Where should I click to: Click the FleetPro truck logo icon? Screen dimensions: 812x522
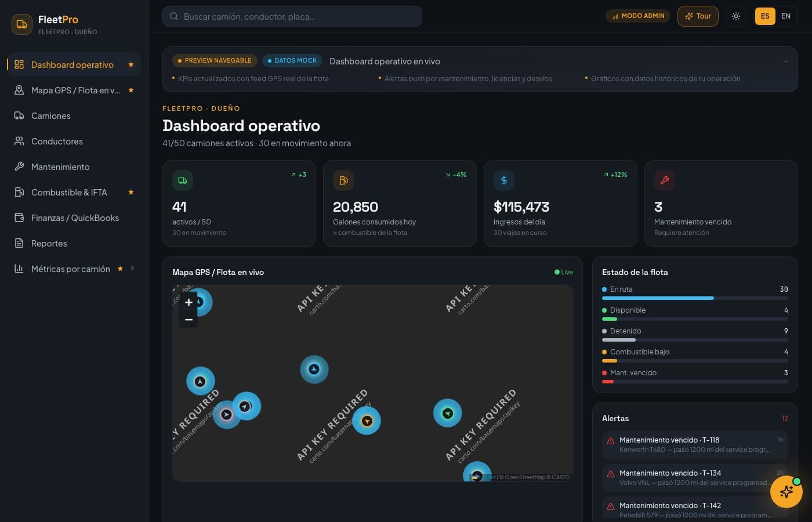pyautogui.click(x=22, y=24)
